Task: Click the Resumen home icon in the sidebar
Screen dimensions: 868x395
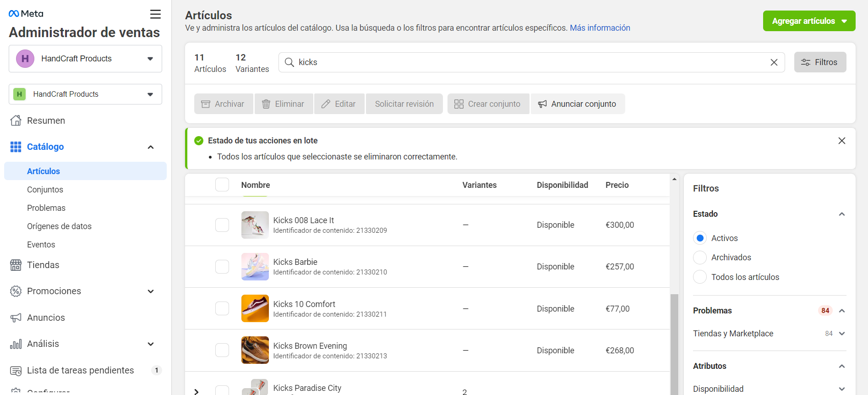Action: [x=16, y=121]
